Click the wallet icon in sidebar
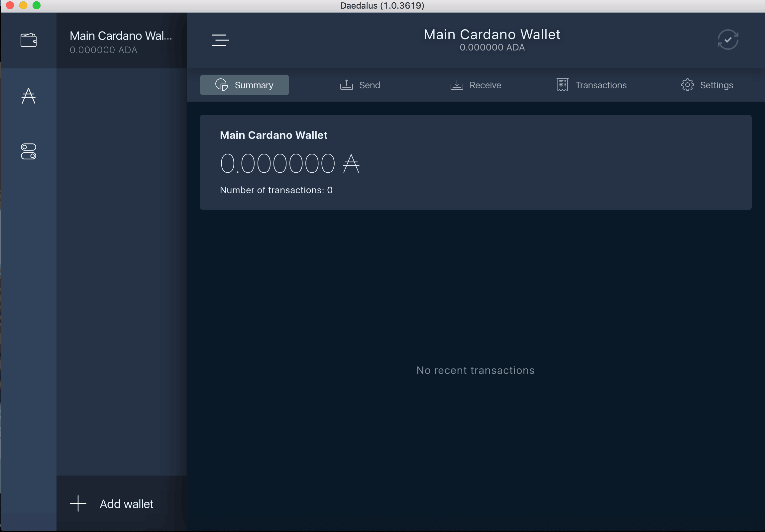This screenshot has height=532, width=765. coord(29,40)
